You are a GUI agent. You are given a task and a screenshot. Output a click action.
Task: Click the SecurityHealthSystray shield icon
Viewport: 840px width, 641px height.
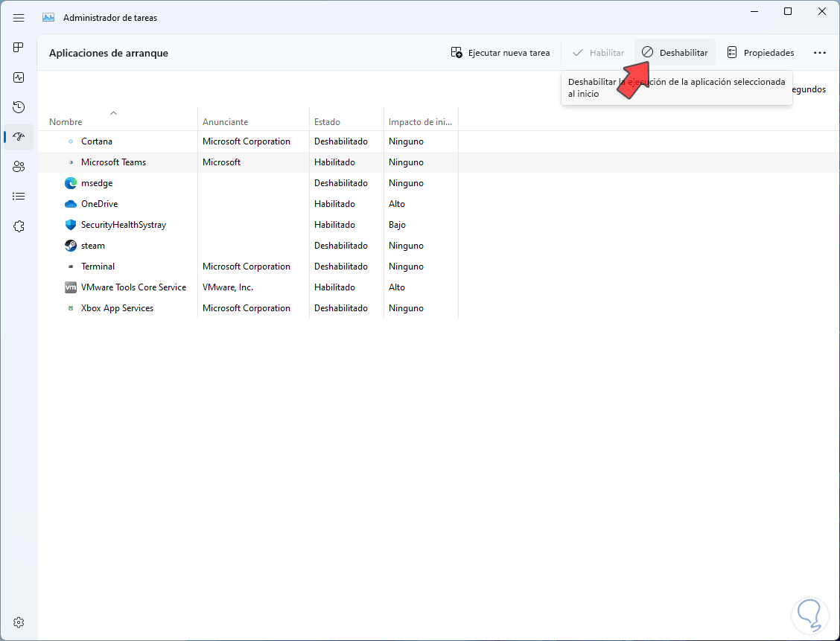point(71,225)
